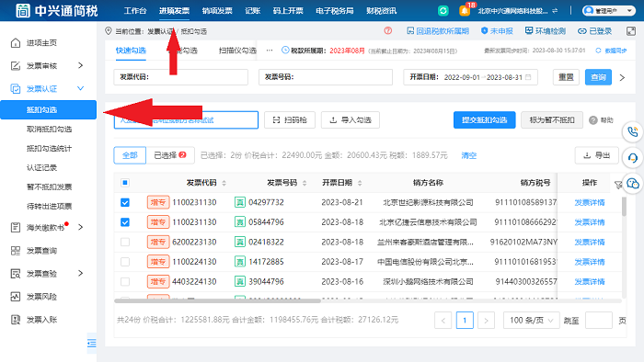
Task: Expand the 发票审核 sidebar menu
Action: (81, 65)
